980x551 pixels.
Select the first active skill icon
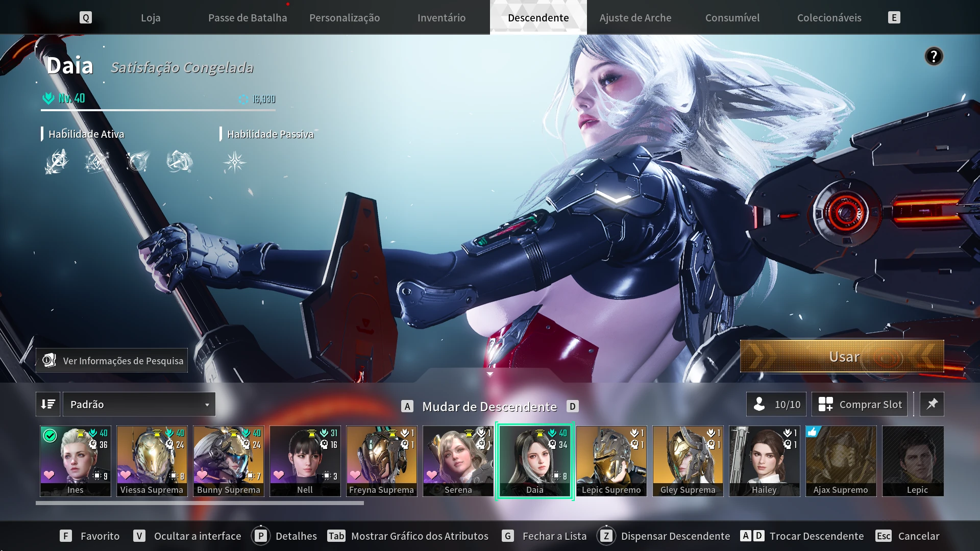point(56,162)
